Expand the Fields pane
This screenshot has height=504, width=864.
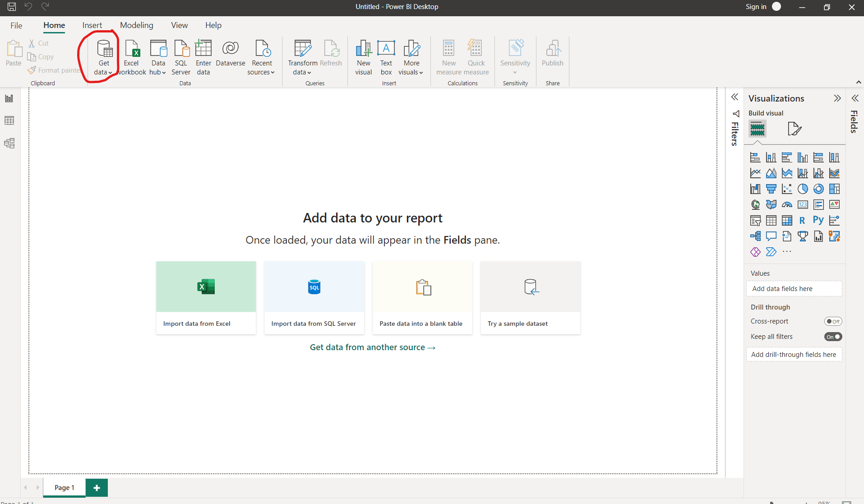[855, 98]
